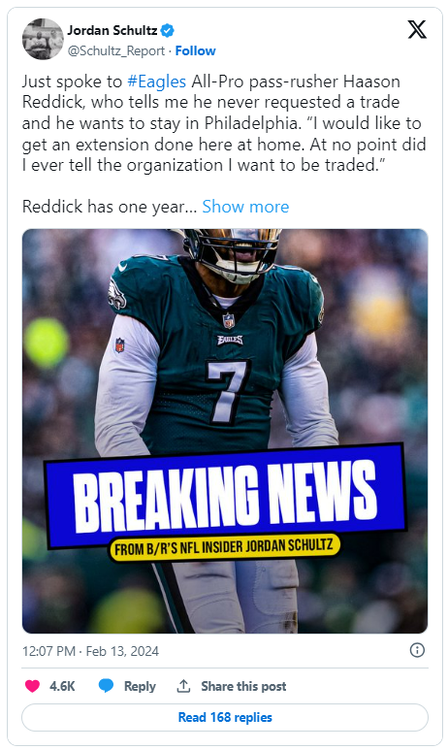Open the Breaking News image
This screenshot has width=448, height=750.
coord(225,431)
